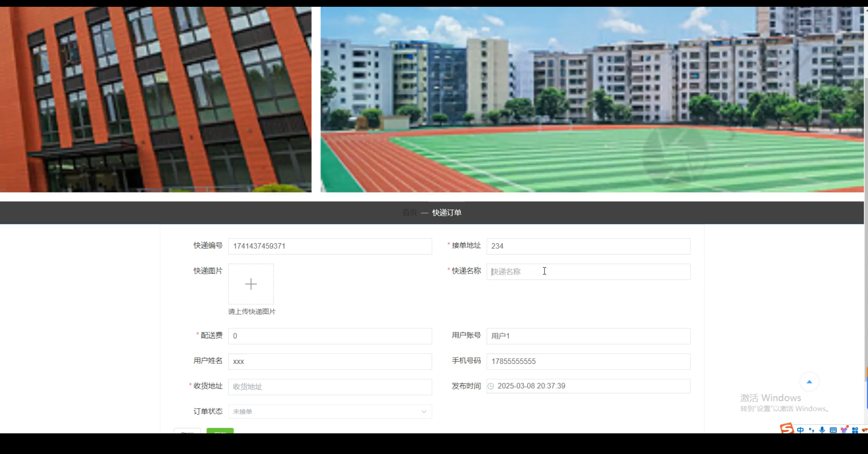Toggle the 中 Chinese input mode icon
The width and height of the screenshot is (868, 454).
pyautogui.click(x=800, y=430)
